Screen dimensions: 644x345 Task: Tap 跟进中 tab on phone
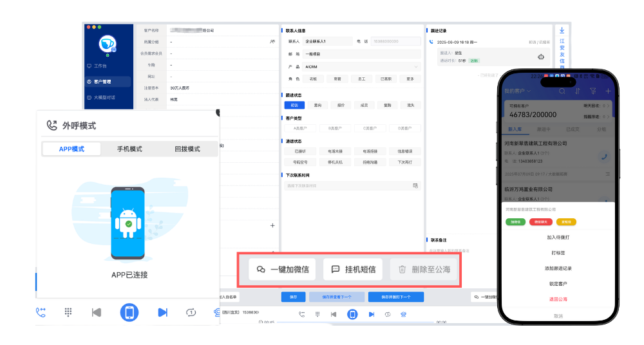(544, 129)
